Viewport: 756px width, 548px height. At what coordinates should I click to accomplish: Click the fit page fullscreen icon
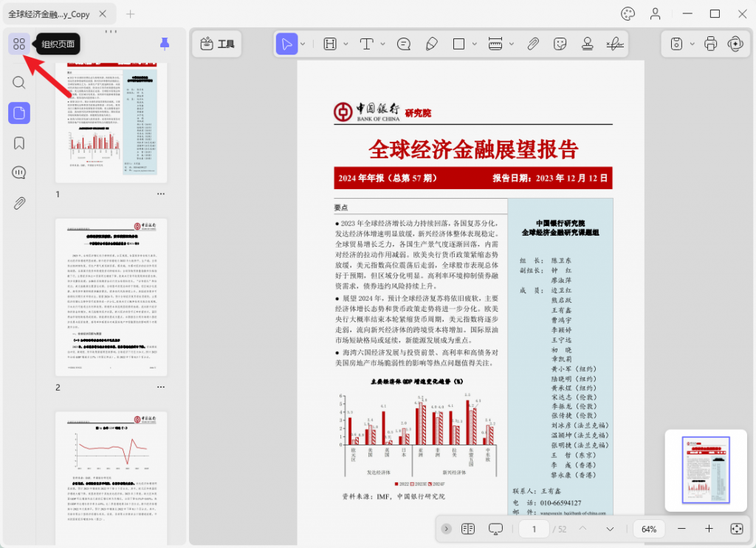[x=737, y=529]
